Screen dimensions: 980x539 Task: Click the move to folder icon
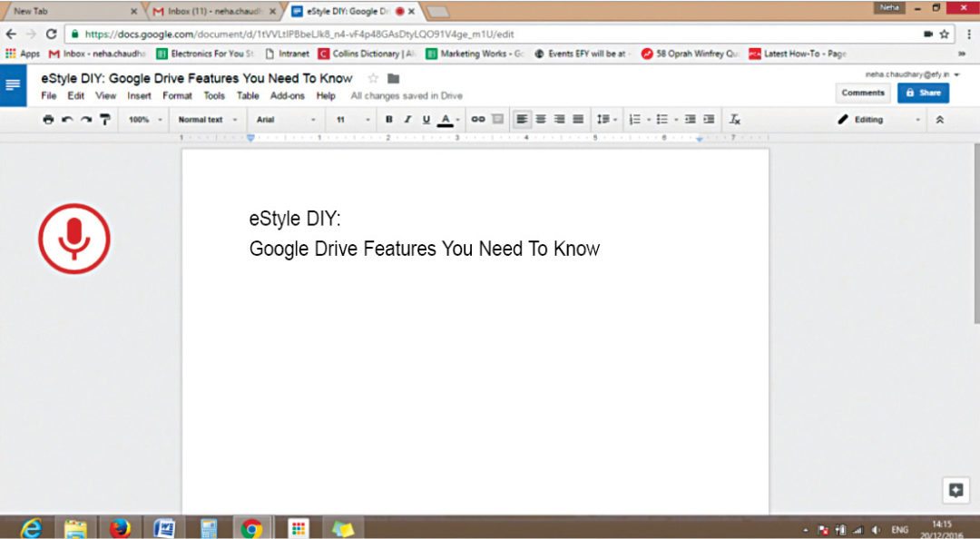pos(394,79)
